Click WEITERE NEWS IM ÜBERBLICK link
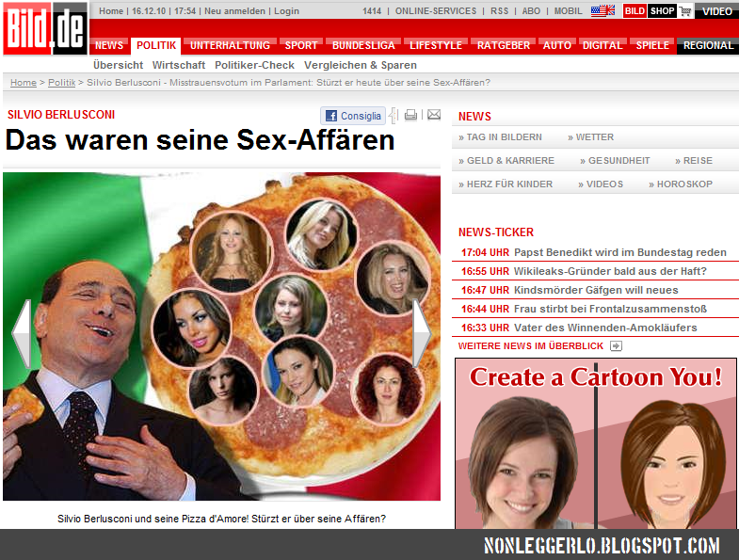 tap(531, 346)
